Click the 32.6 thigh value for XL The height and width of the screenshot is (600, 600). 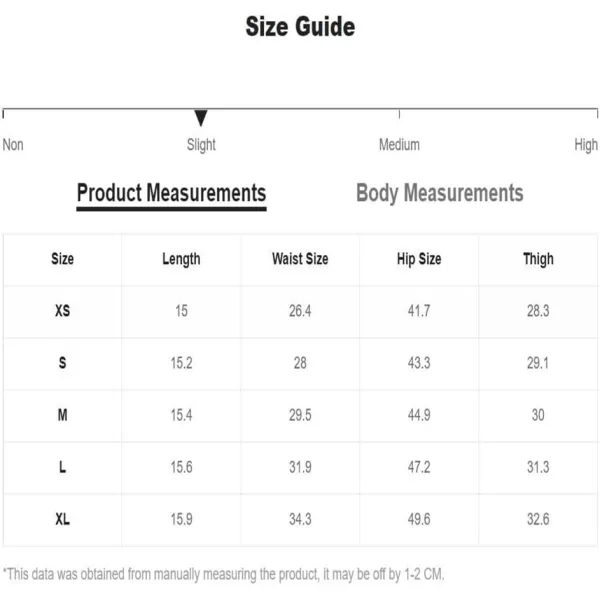538,519
